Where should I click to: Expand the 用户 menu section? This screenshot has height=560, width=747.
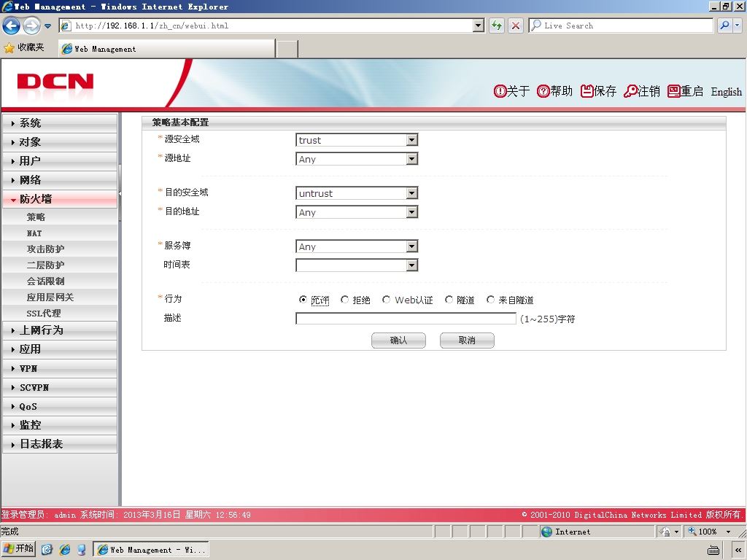tap(60, 161)
